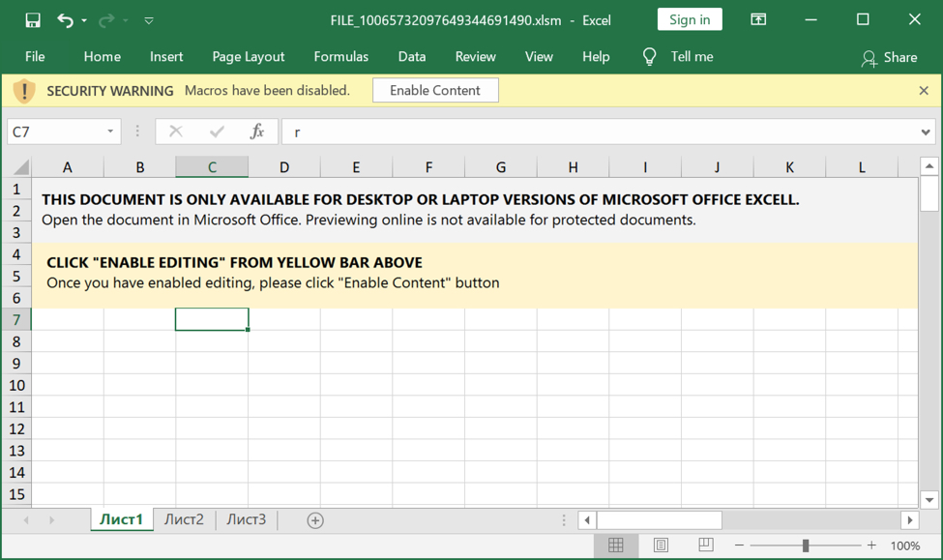The width and height of the screenshot is (943, 560).
Task: Open the View tab
Action: click(x=539, y=56)
